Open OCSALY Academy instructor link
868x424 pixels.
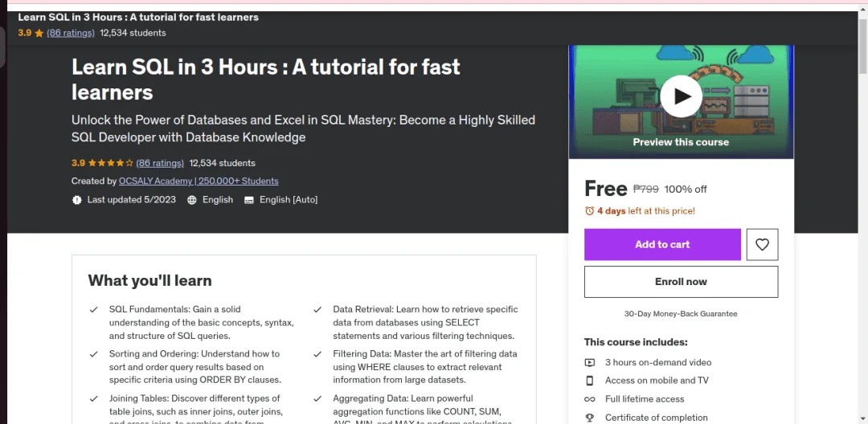pos(199,181)
